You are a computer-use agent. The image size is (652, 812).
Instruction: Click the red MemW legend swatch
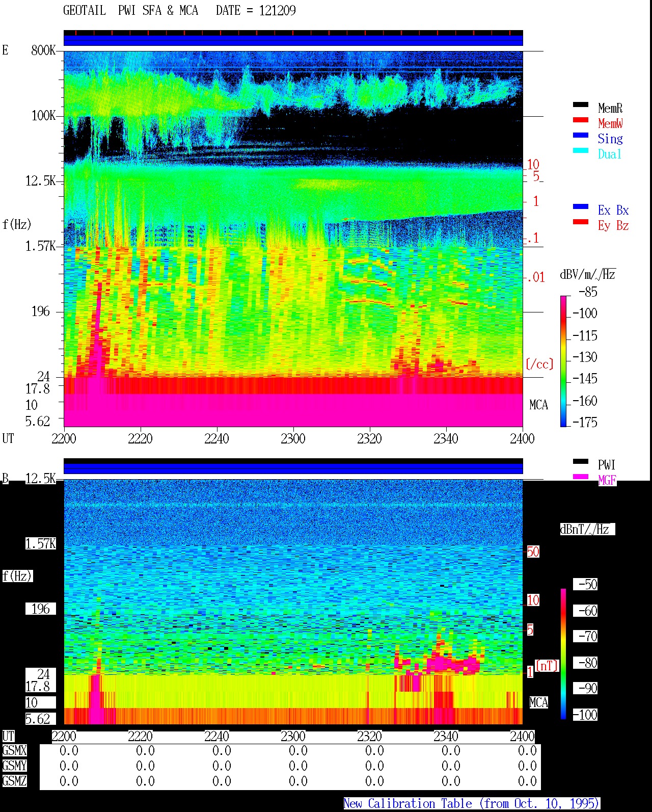pos(581,120)
